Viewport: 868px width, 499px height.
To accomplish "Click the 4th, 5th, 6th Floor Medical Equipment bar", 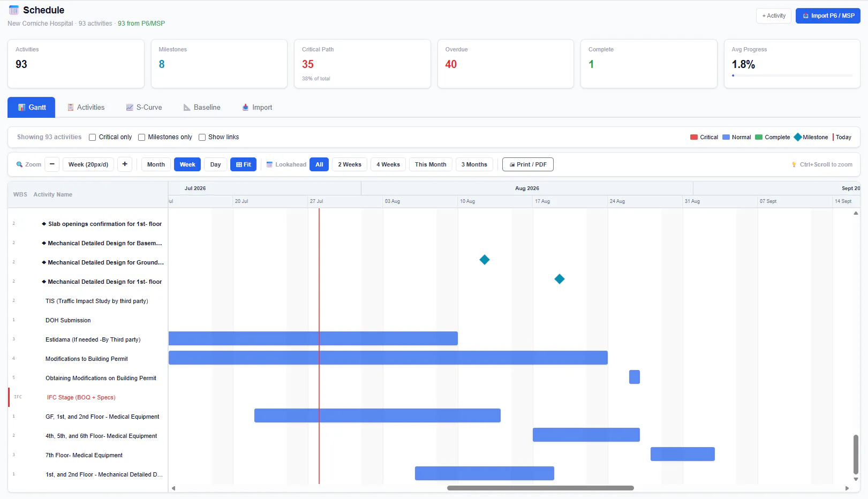I will 586,435.
